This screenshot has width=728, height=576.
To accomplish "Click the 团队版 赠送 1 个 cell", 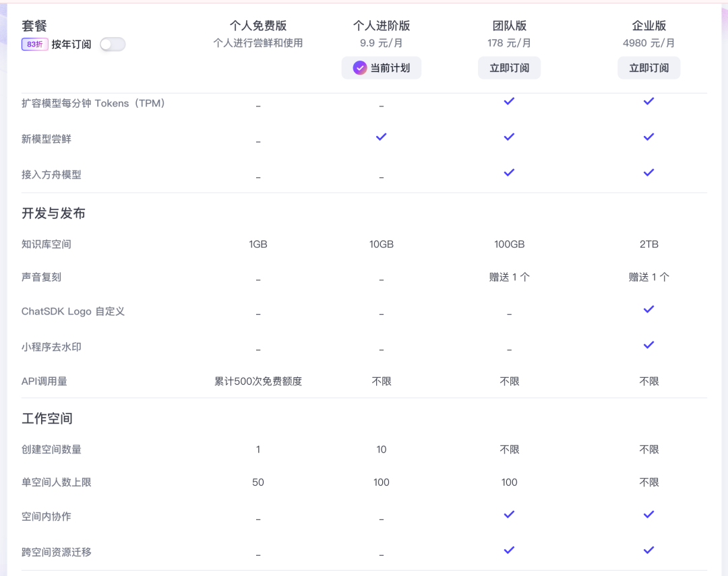I will 509,277.
